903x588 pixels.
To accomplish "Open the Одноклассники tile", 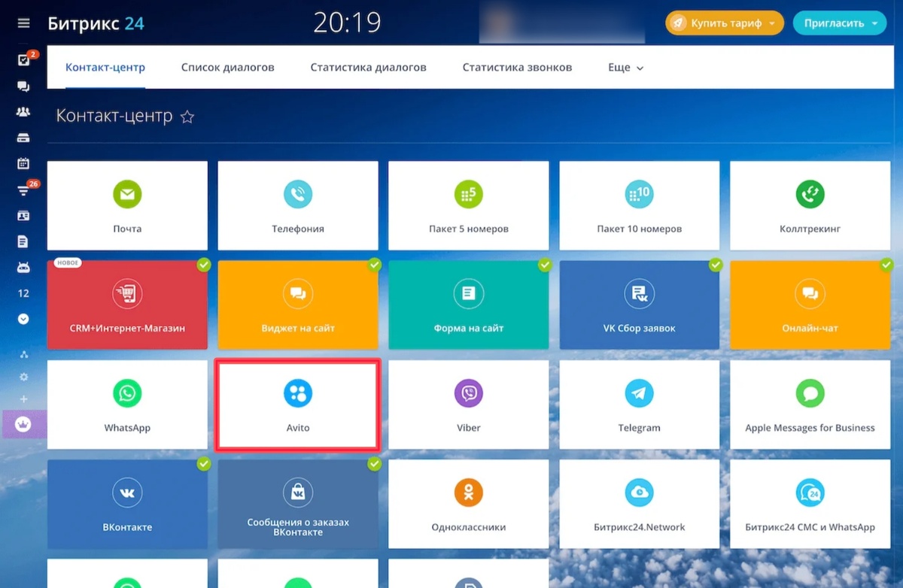I will (469, 504).
